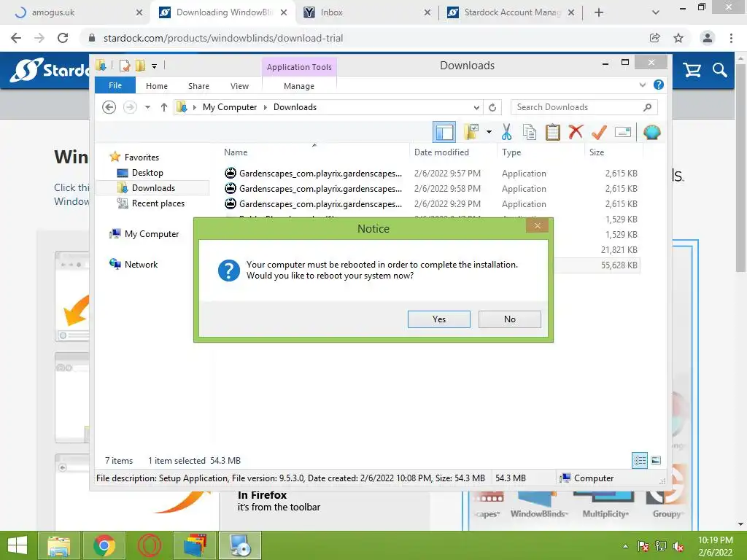
Task: Open the View ribbon tab
Action: [x=239, y=86]
